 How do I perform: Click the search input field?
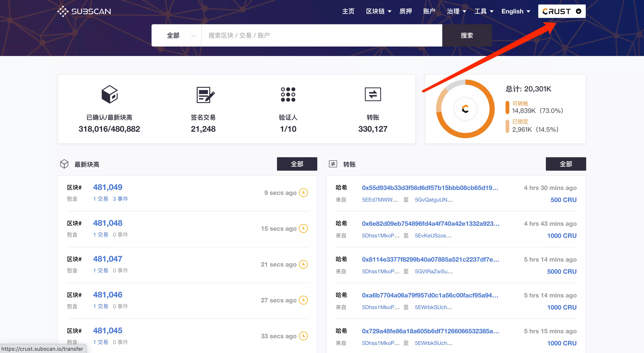pyautogui.click(x=322, y=35)
